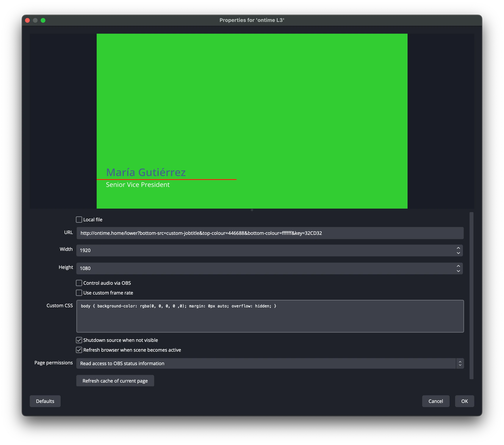Click into the URL text field

(x=270, y=233)
